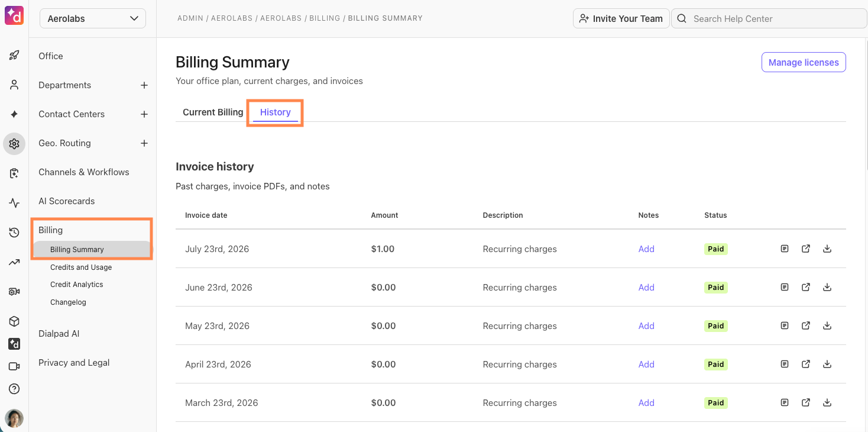Download the July 23rd invoice
This screenshot has height=432, width=868.
pos(827,249)
